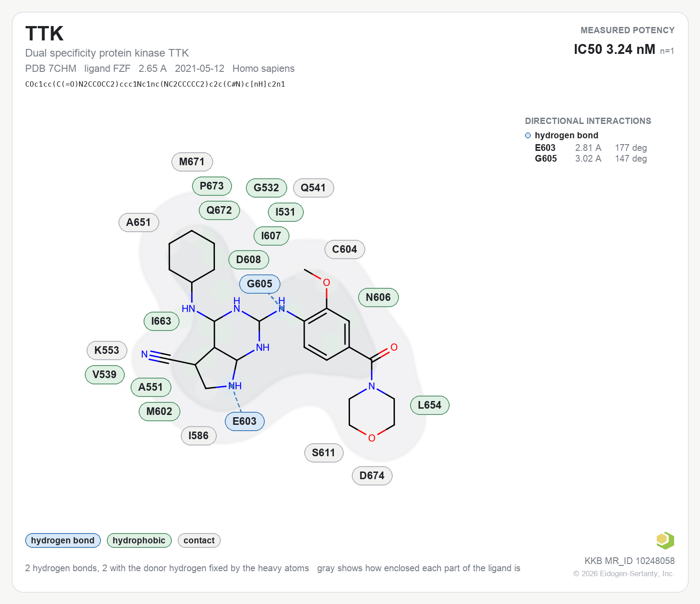Click the 2021-05-12 date text
Screen dimensions: 700x604
point(200,68)
